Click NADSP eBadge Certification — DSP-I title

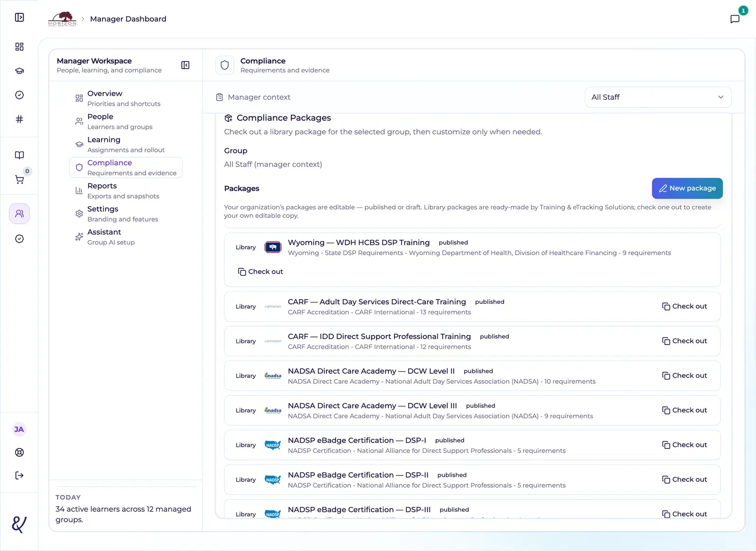(357, 440)
